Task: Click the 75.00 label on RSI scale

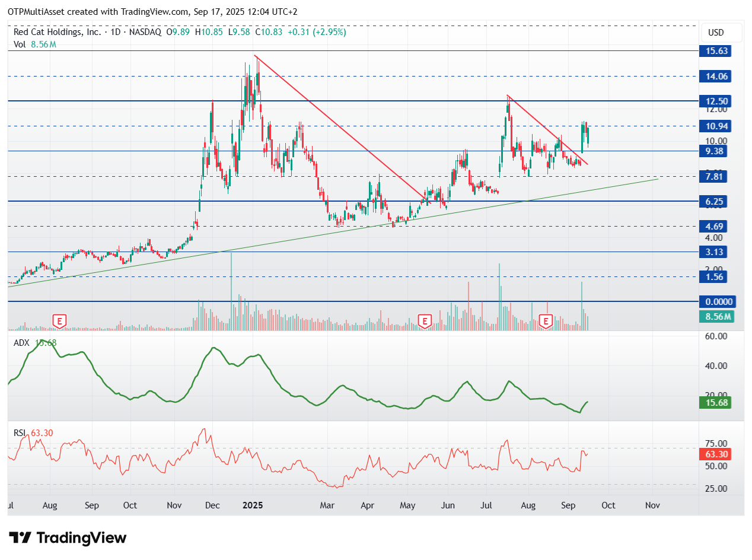Action: (x=716, y=444)
